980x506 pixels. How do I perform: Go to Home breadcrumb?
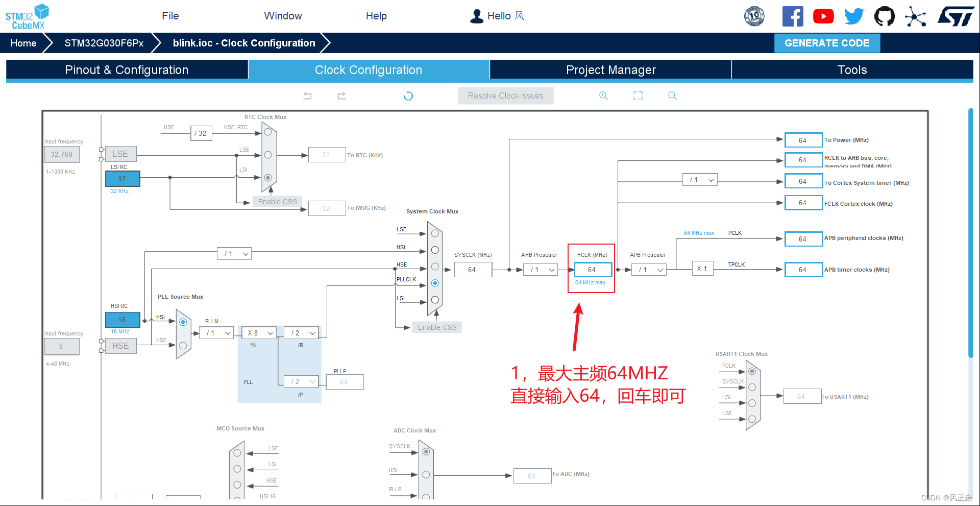23,43
